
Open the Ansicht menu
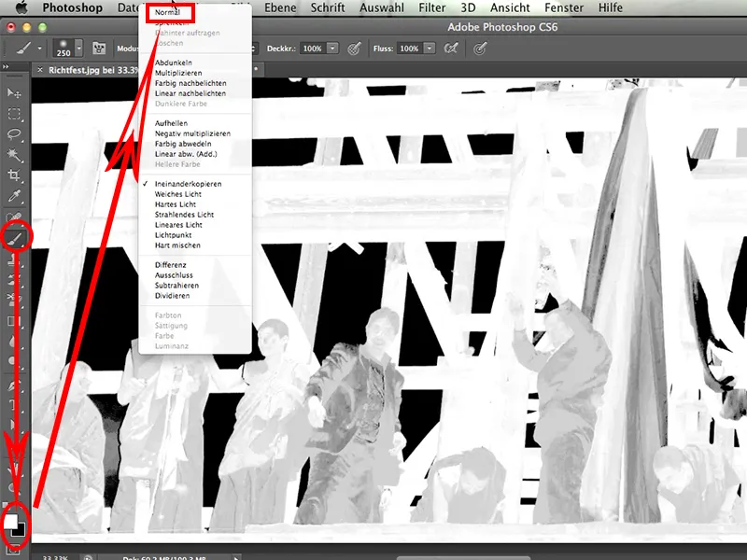click(510, 7)
